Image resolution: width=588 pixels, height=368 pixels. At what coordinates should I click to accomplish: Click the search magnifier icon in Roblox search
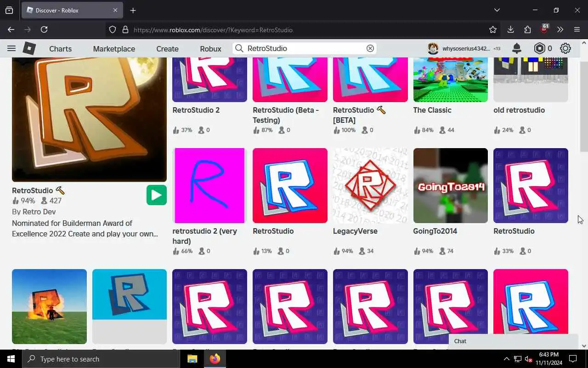[x=239, y=48]
